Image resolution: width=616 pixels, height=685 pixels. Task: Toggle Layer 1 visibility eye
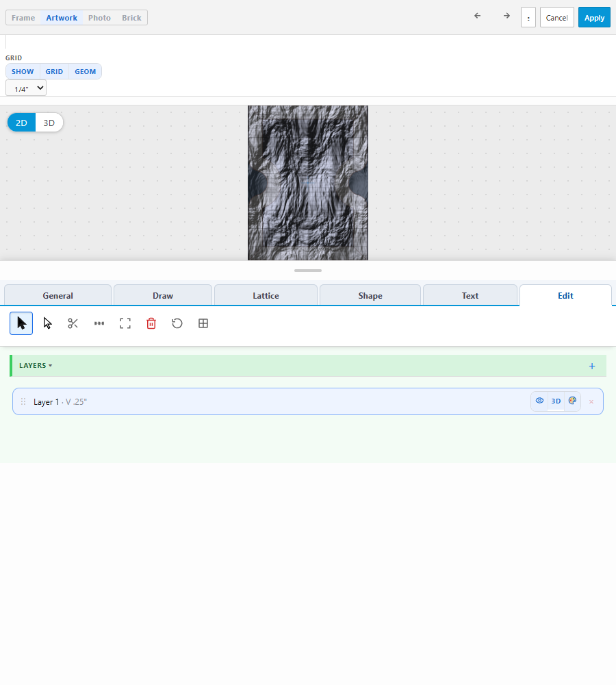[539, 401]
